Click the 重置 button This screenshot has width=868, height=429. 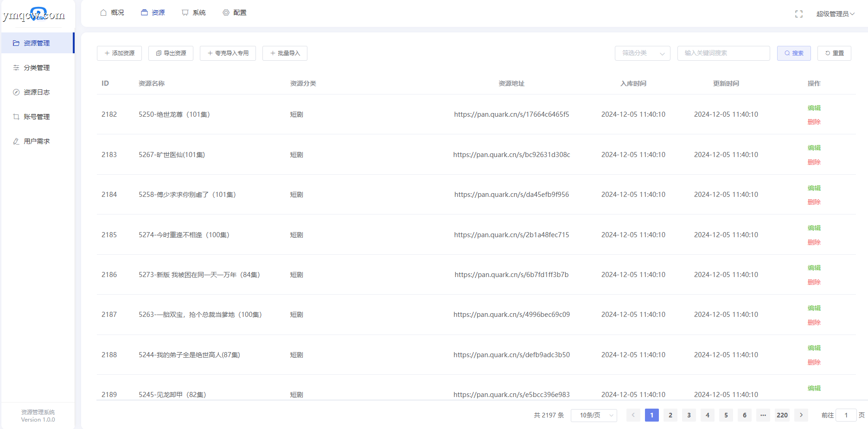point(834,53)
